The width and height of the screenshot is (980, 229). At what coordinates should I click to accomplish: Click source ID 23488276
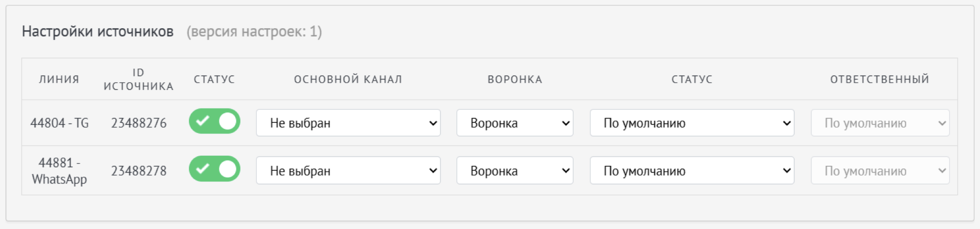tap(139, 123)
